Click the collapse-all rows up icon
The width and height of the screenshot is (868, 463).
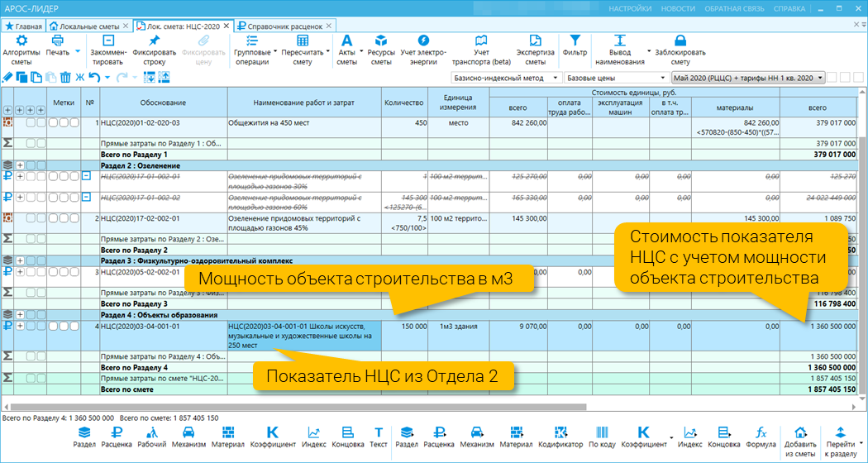pyautogui.click(x=164, y=78)
